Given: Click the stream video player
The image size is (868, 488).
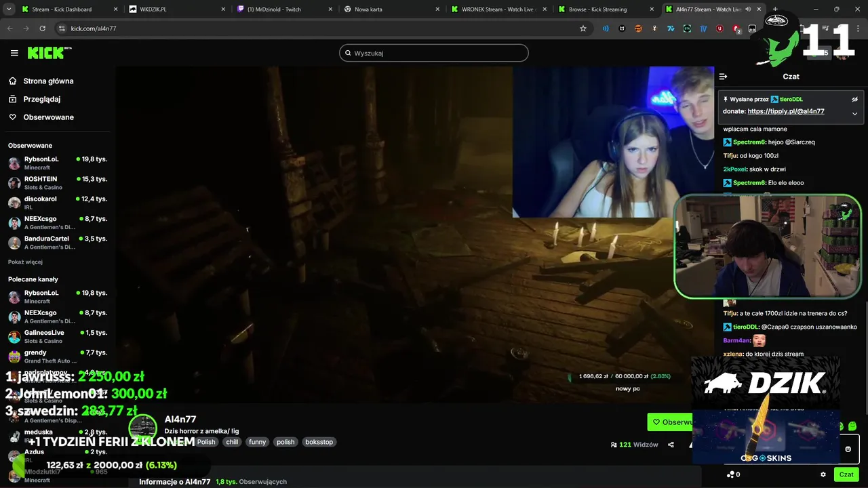Looking at the screenshot, I should (x=414, y=235).
